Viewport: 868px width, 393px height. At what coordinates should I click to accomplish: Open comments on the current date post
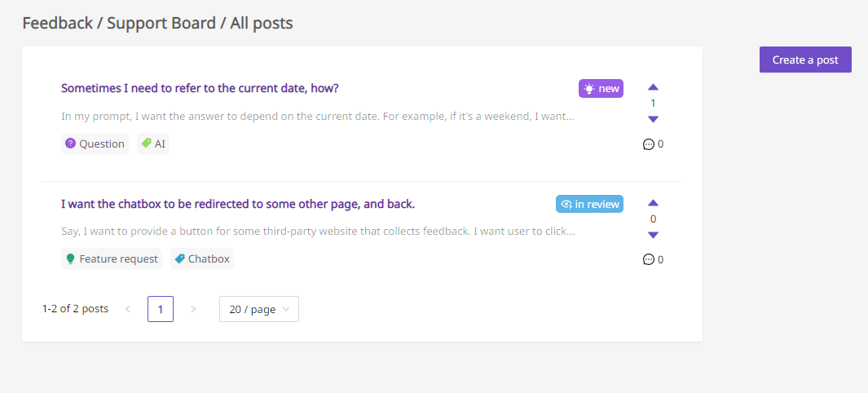(x=653, y=144)
